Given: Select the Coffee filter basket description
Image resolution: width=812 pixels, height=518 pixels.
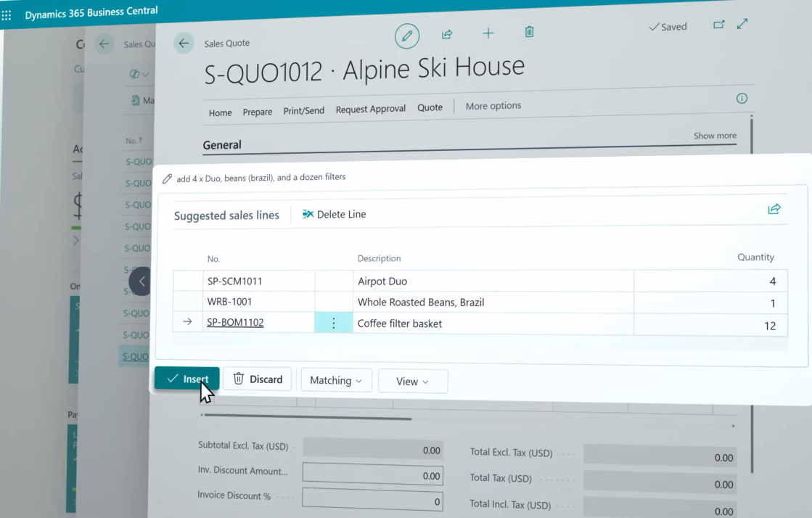Looking at the screenshot, I should (493, 324).
